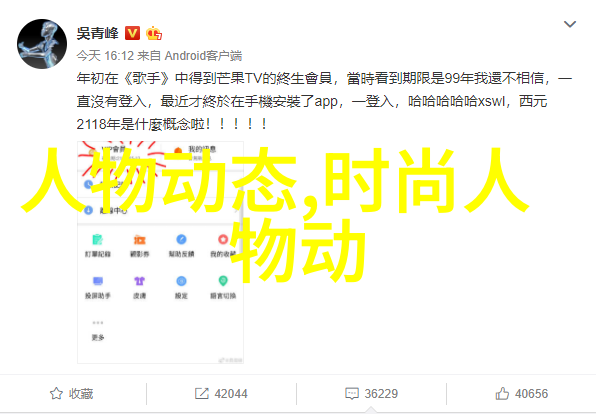The image size is (596, 414).
Task: Open comments via the speech bubble icon
Action: tap(352, 393)
